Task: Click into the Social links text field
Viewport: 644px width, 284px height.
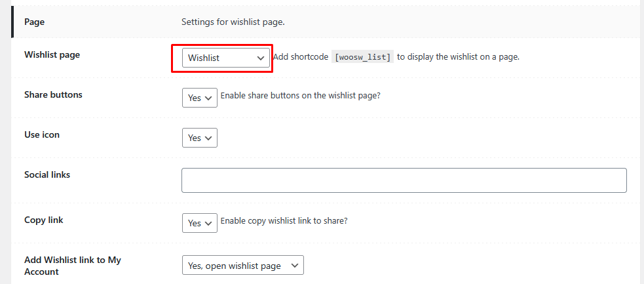Action: point(404,180)
